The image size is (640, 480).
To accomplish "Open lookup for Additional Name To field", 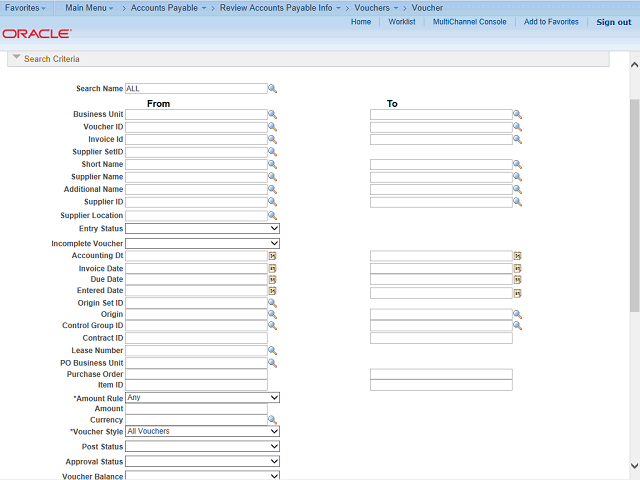I will 517,189.
